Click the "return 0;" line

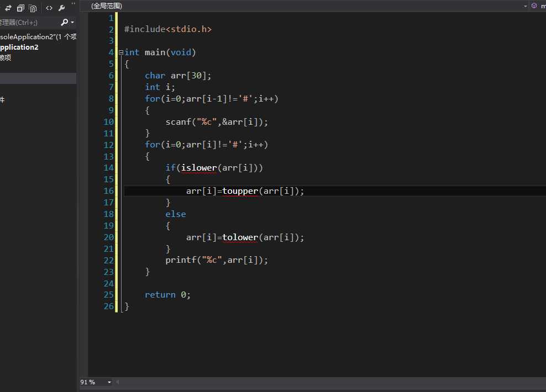coord(167,295)
